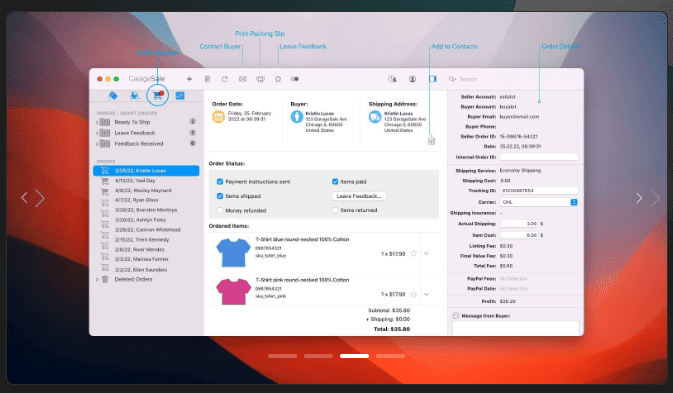Screen dimensions: 673x393
Task: Click the Leave Feedback... button in Order Status
Action: tap(359, 196)
